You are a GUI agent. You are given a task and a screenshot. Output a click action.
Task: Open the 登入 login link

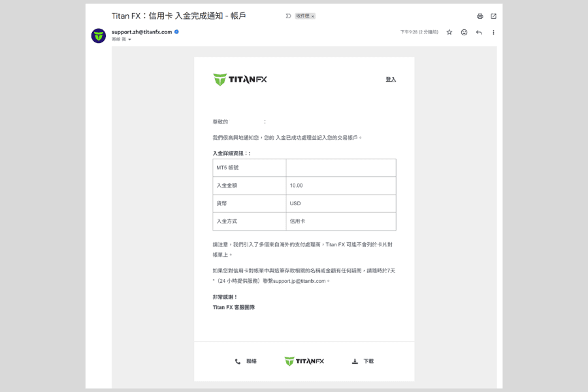point(389,78)
